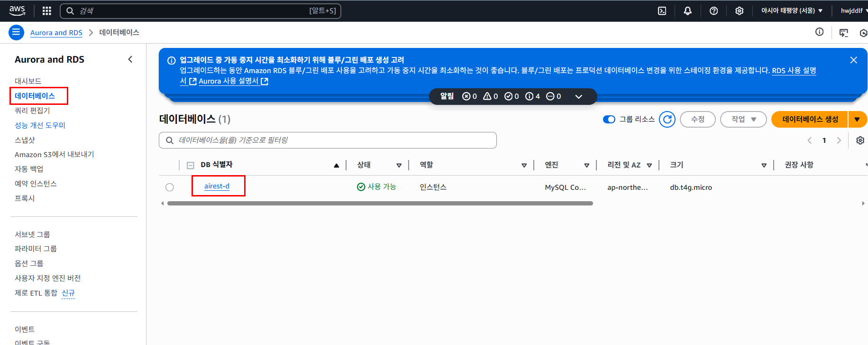The width and height of the screenshot is (868, 345).
Task: Focus the database filter field
Action: coord(328,140)
